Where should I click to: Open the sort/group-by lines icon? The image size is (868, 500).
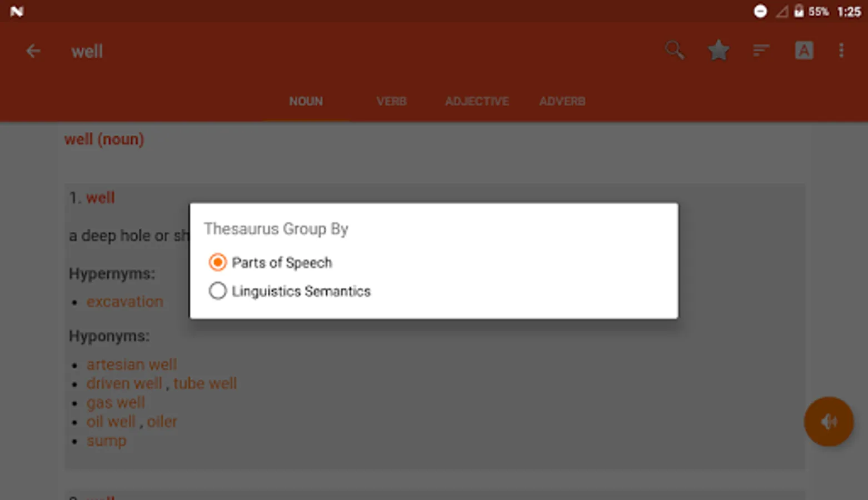(x=761, y=51)
